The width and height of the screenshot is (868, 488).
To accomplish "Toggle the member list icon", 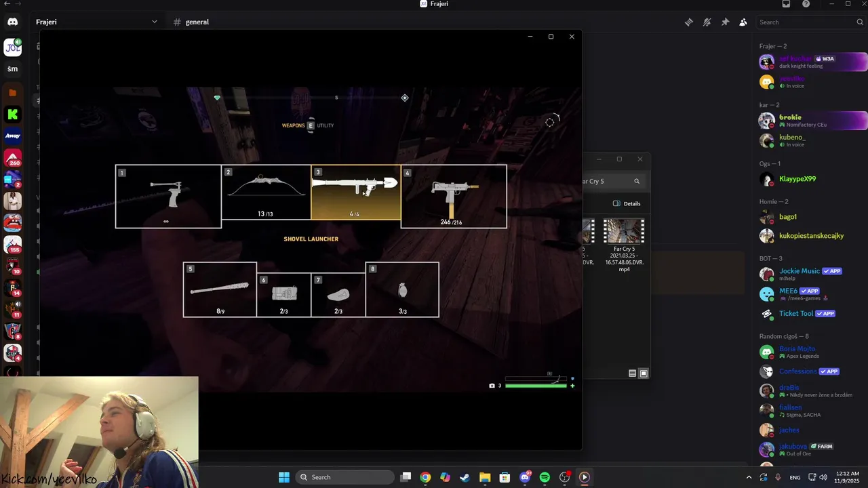I will click(x=743, y=22).
